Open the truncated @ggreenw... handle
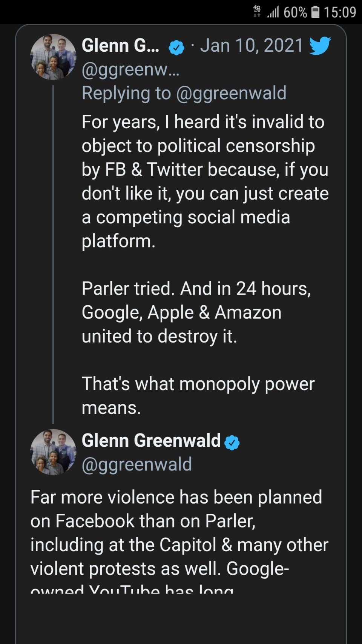 pos(130,69)
